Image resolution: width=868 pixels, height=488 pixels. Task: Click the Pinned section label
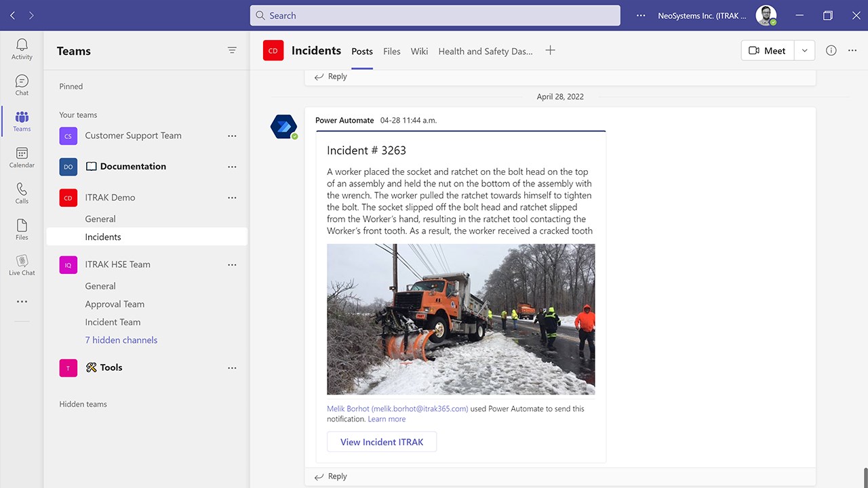(x=71, y=86)
